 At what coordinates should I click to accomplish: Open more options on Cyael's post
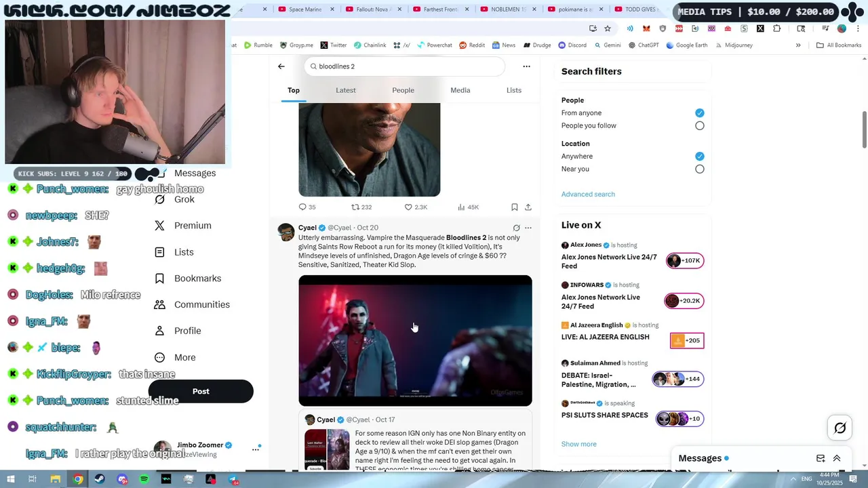pyautogui.click(x=528, y=228)
